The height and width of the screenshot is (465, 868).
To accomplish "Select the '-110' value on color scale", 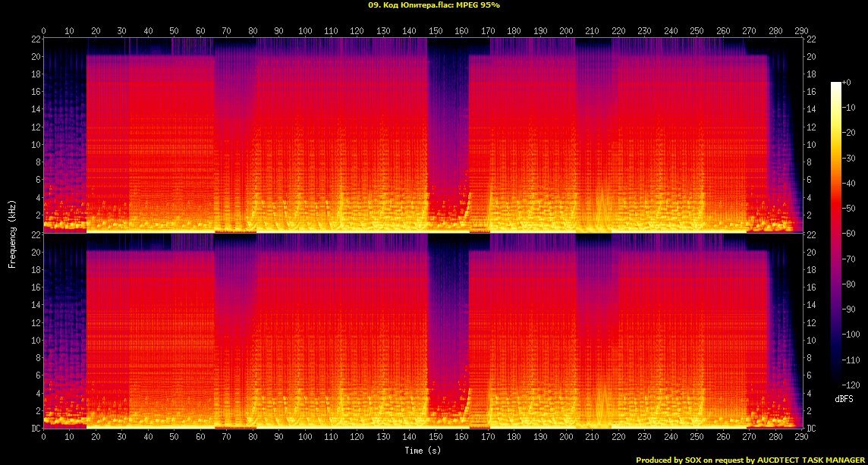I will pos(851,360).
